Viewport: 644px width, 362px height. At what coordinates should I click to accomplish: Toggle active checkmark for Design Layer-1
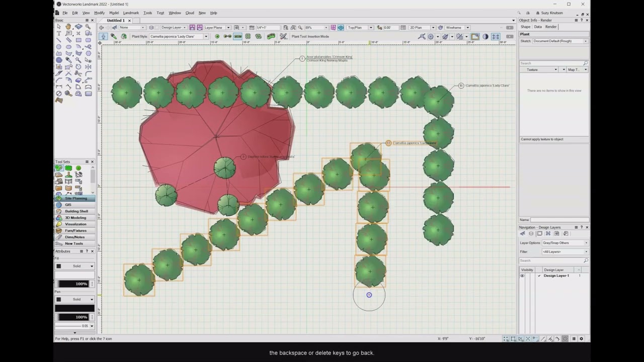pos(539,276)
